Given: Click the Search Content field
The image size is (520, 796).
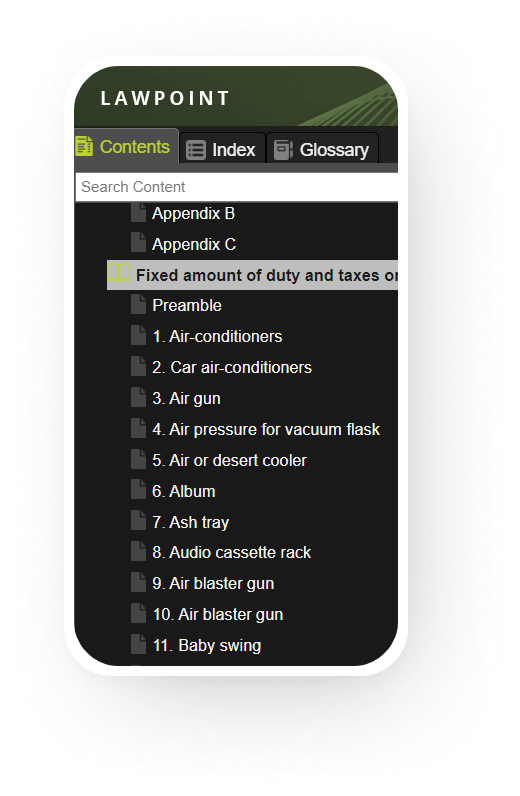Looking at the screenshot, I should [237, 187].
